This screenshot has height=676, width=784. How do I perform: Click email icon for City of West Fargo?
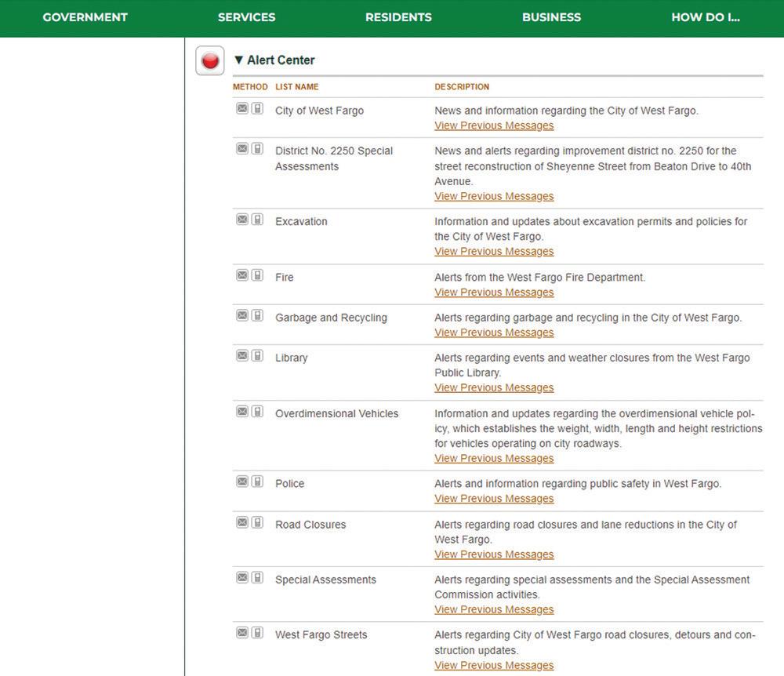[x=242, y=108]
